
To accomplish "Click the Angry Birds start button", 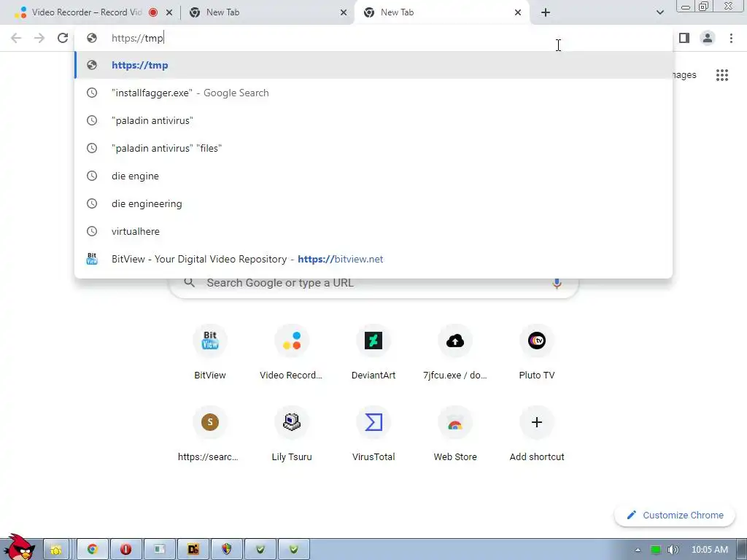I will [19, 548].
